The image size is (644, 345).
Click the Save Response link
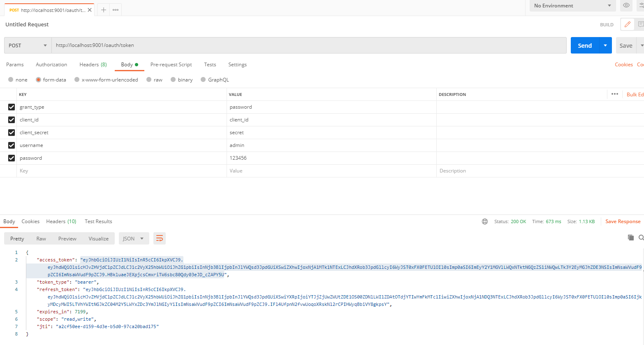click(623, 221)
